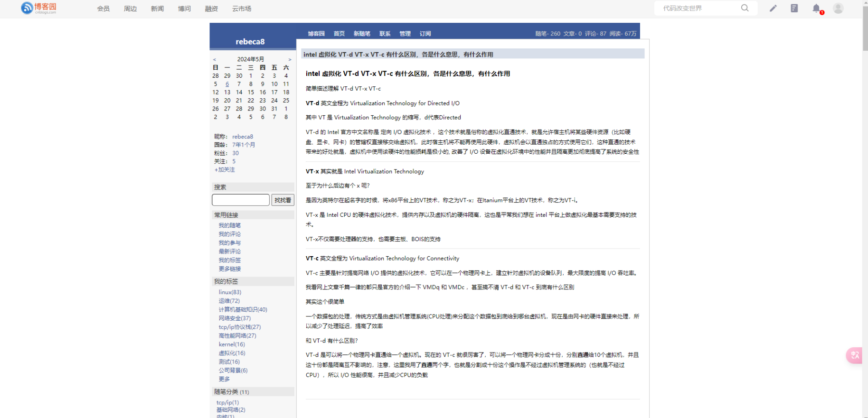Click the 订阅 blog nav link
Screen dimensions: 868x418
tap(425, 34)
